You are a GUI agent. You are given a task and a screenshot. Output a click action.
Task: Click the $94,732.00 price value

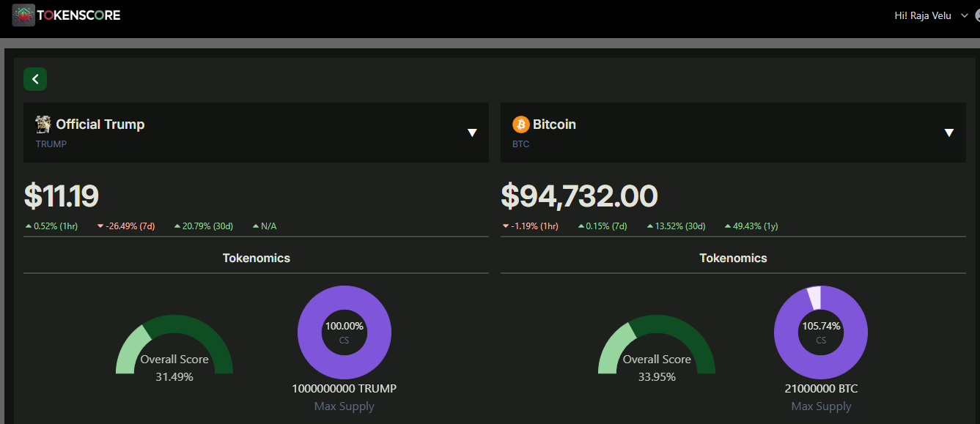pyautogui.click(x=579, y=196)
